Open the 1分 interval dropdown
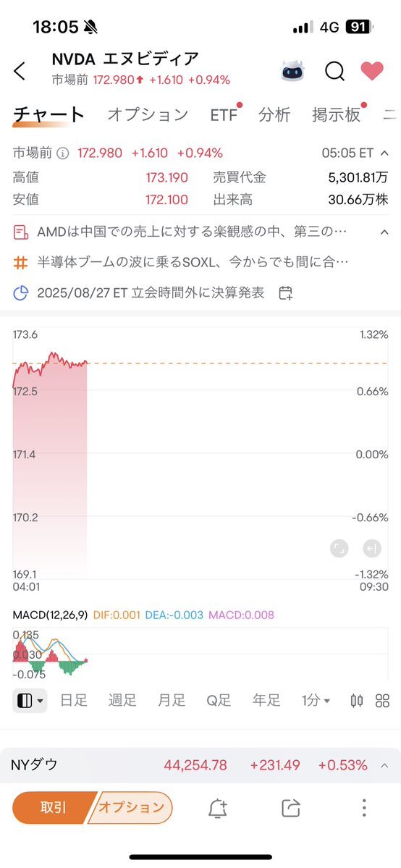This screenshot has width=401, height=868. (316, 700)
